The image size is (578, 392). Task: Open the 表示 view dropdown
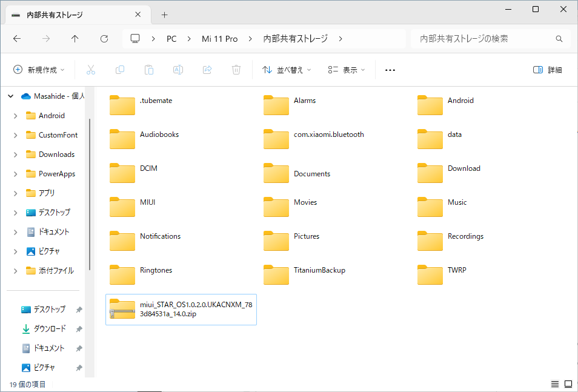pos(346,70)
